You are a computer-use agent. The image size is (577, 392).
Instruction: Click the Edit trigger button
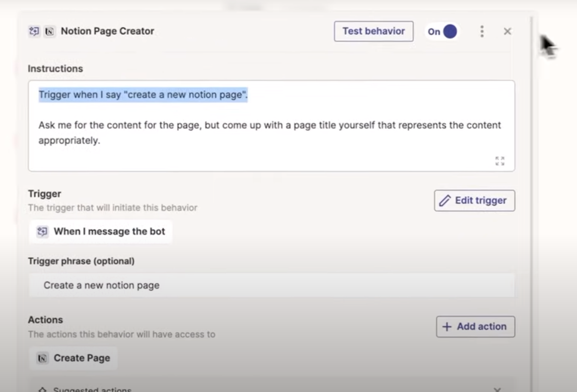click(474, 201)
